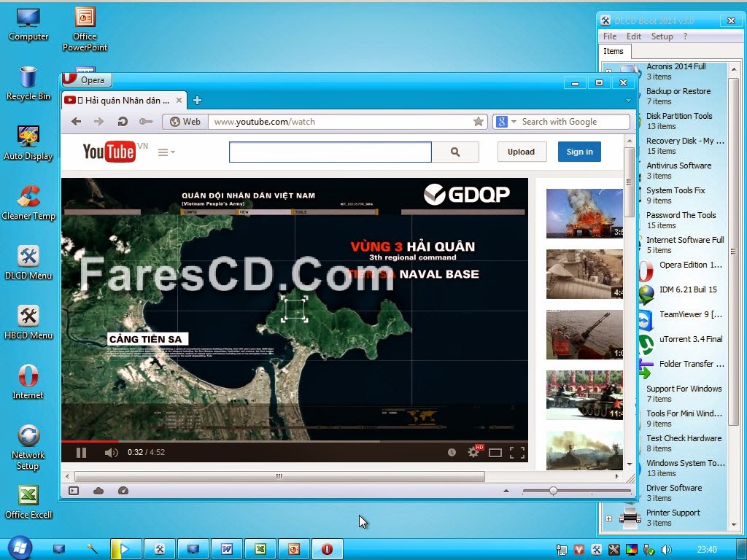
Task: Close the Hải quân Nhân dân tab
Action: click(179, 101)
